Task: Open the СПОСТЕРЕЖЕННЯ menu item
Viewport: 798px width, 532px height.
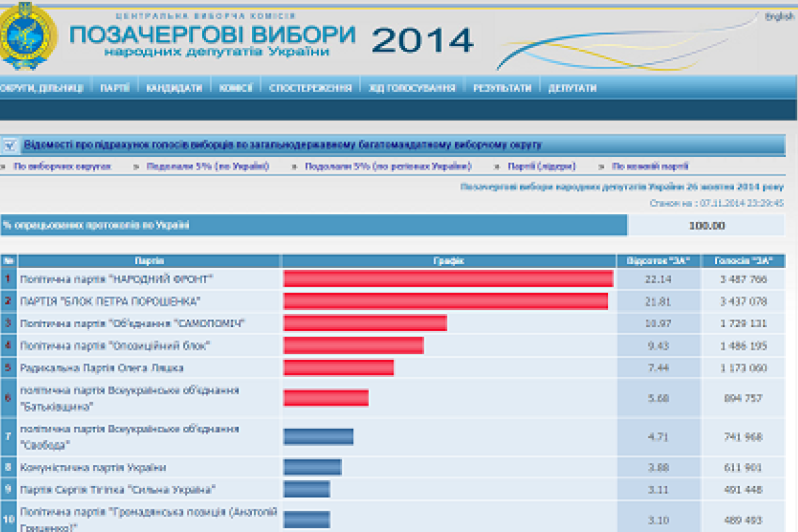Action: pyautogui.click(x=312, y=86)
